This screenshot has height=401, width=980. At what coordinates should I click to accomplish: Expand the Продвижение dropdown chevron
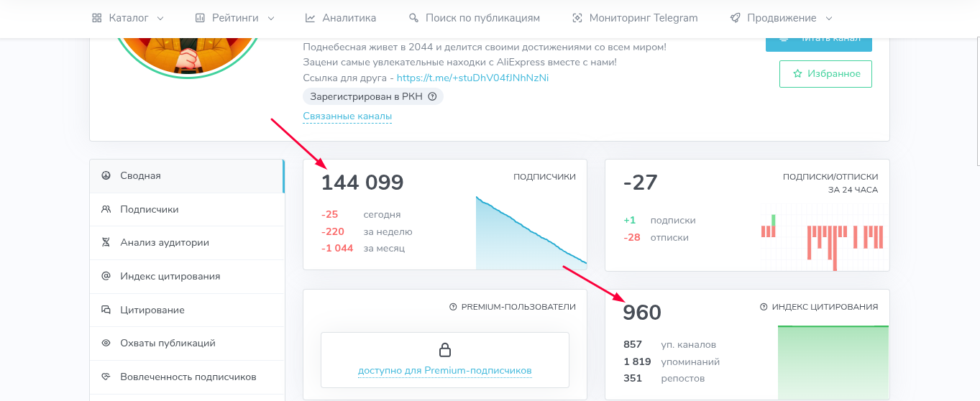(829, 19)
